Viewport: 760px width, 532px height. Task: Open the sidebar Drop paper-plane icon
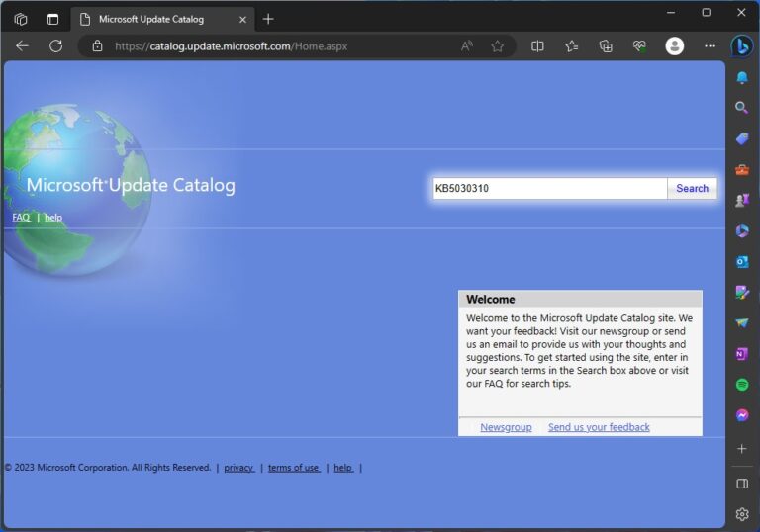click(x=741, y=322)
